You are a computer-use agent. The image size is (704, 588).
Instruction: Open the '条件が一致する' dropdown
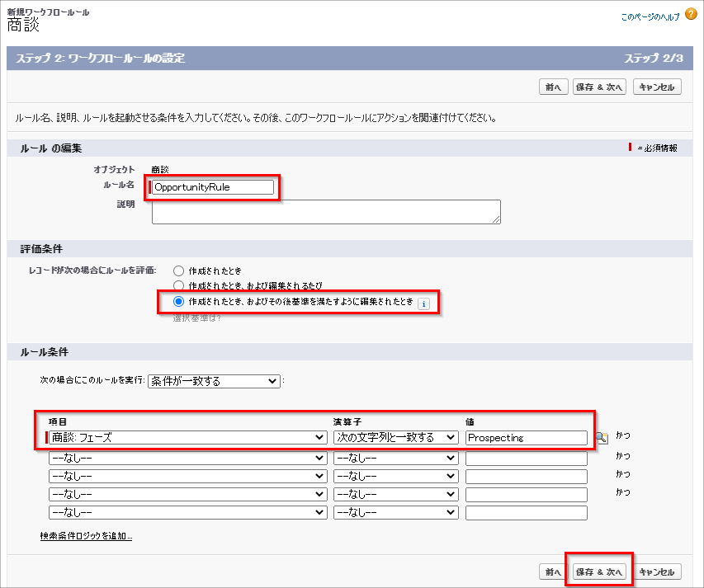click(214, 381)
